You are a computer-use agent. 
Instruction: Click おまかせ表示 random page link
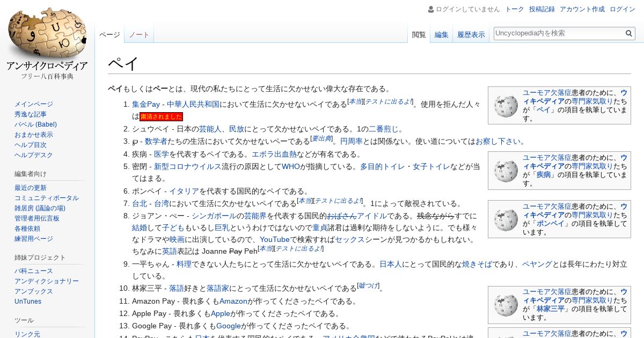coord(34,135)
